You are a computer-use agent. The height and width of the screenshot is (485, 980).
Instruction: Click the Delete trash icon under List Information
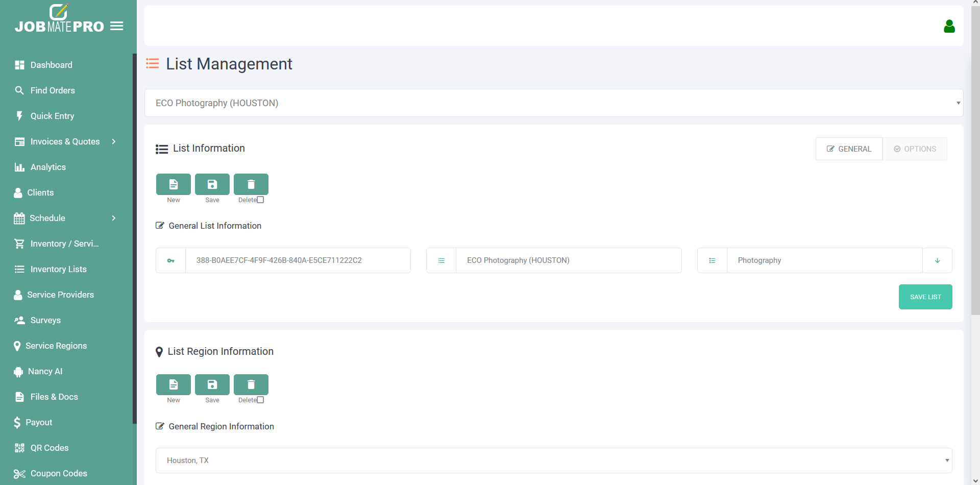point(251,184)
